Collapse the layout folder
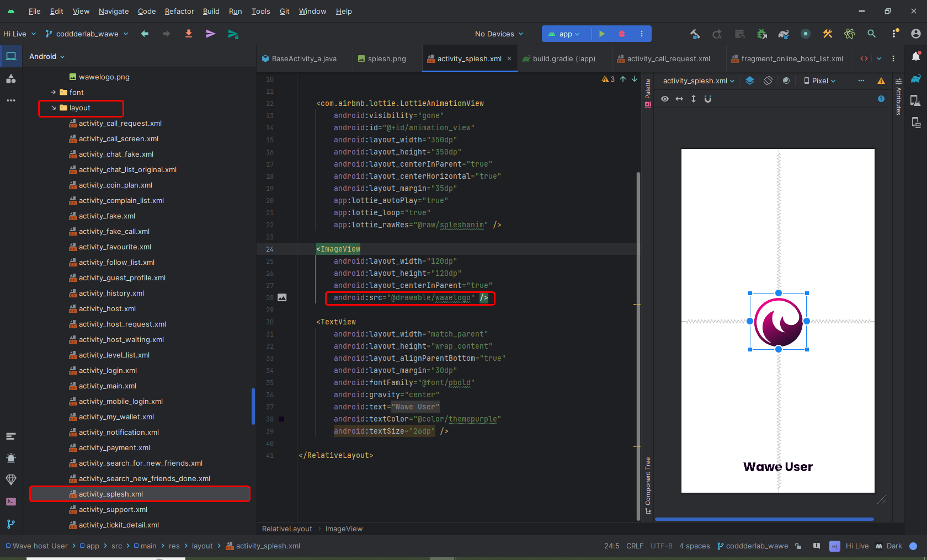The width and height of the screenshot is (927, 560). (x=54, y=108)
